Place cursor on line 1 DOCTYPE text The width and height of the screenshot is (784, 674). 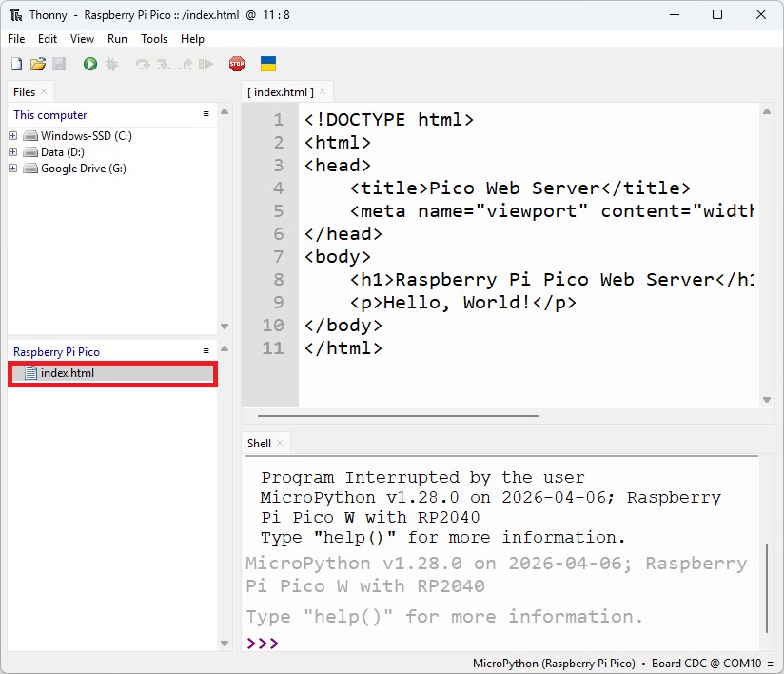tap(388, 120)
